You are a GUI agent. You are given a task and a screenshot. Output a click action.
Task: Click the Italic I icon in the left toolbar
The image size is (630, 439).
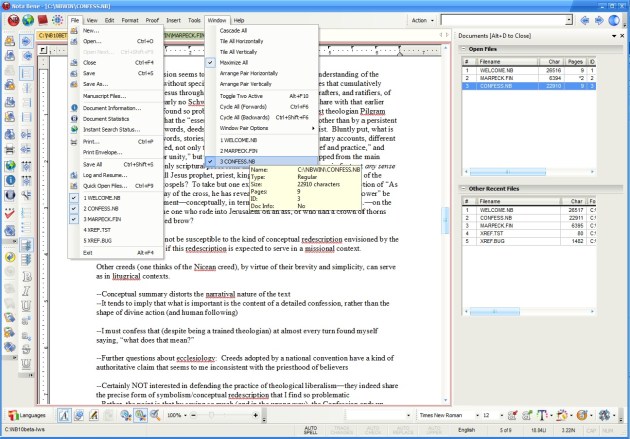(27, 291)
